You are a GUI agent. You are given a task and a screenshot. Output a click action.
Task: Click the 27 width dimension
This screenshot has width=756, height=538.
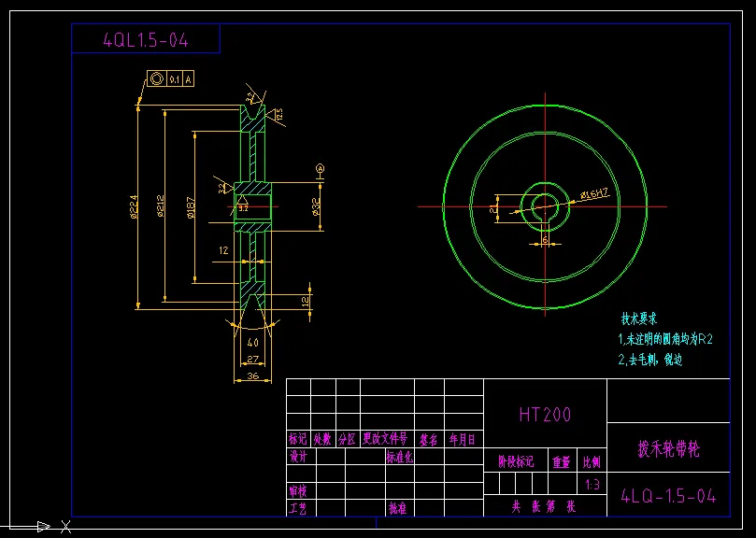(x=252, y=360)
